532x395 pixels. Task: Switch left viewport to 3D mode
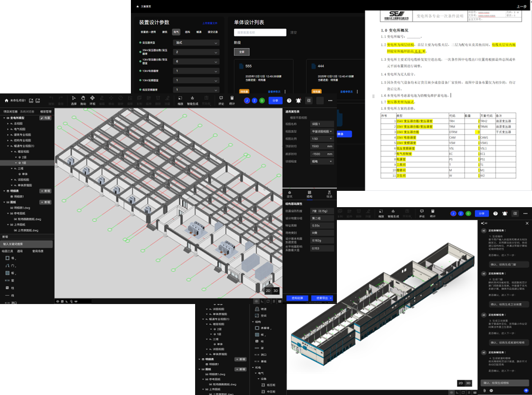(x=276, y=291)
